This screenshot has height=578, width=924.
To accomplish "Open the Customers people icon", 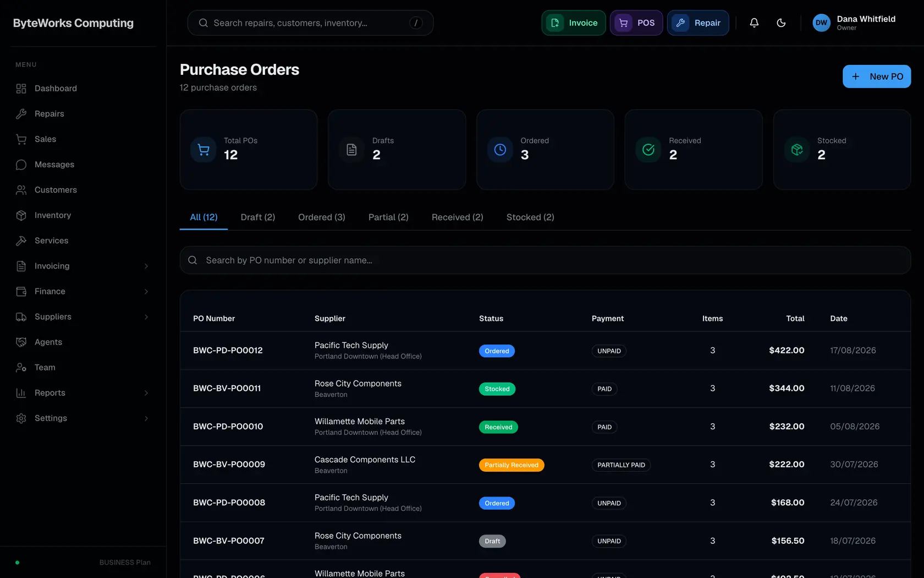I will click(x=21, y=190).
